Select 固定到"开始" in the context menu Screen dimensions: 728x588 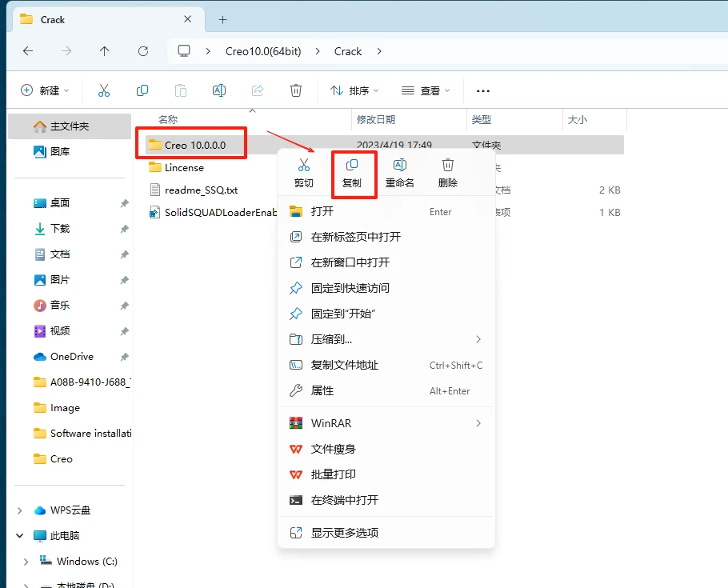386,314
